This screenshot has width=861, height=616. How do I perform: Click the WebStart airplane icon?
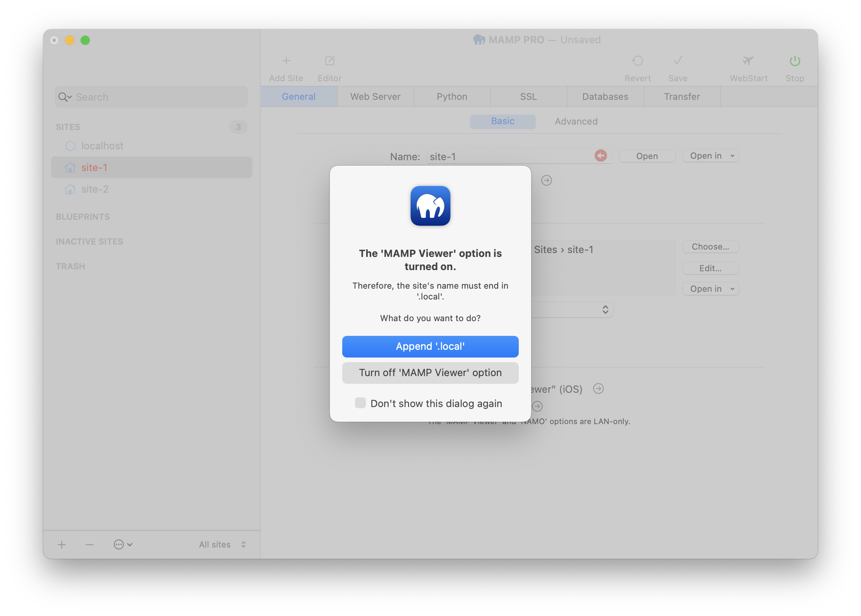[x=747, y=61]
